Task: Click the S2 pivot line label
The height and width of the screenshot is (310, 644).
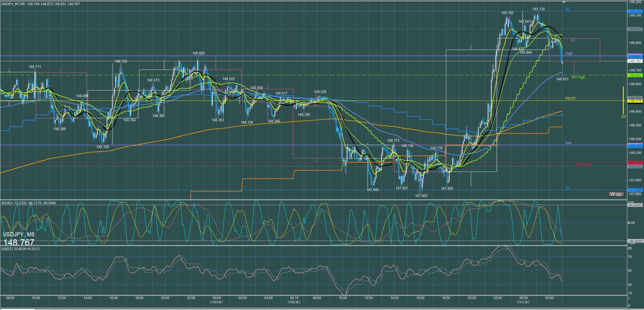Action: [567, 188]
